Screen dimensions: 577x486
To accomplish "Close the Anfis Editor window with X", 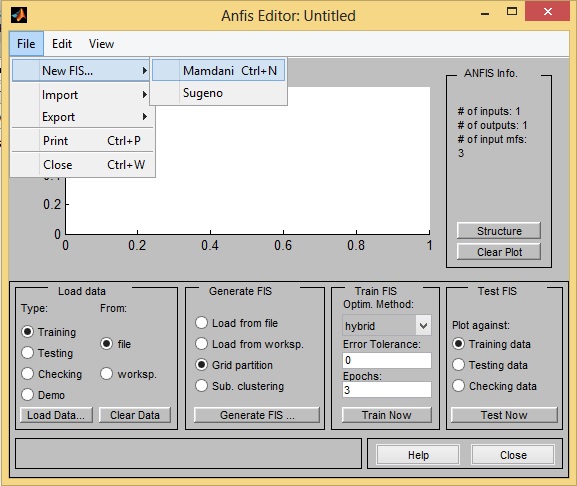I will pyautogui.click(x=548, y=12).
